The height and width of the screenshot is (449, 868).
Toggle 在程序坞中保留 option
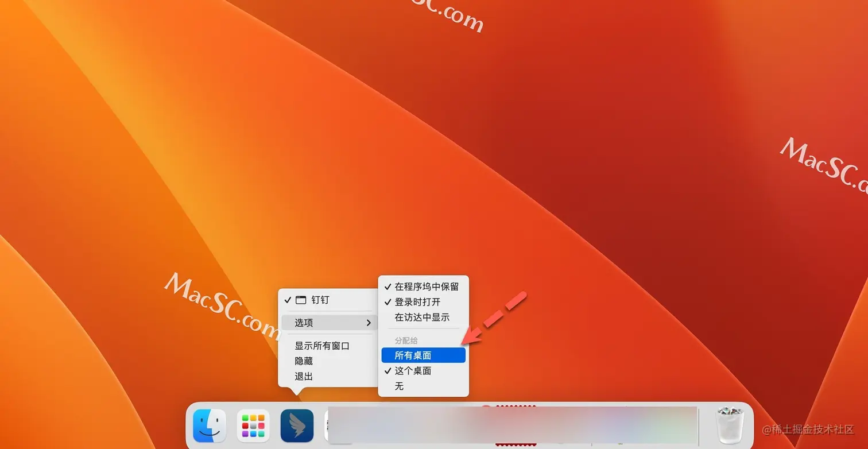point(423,286)
